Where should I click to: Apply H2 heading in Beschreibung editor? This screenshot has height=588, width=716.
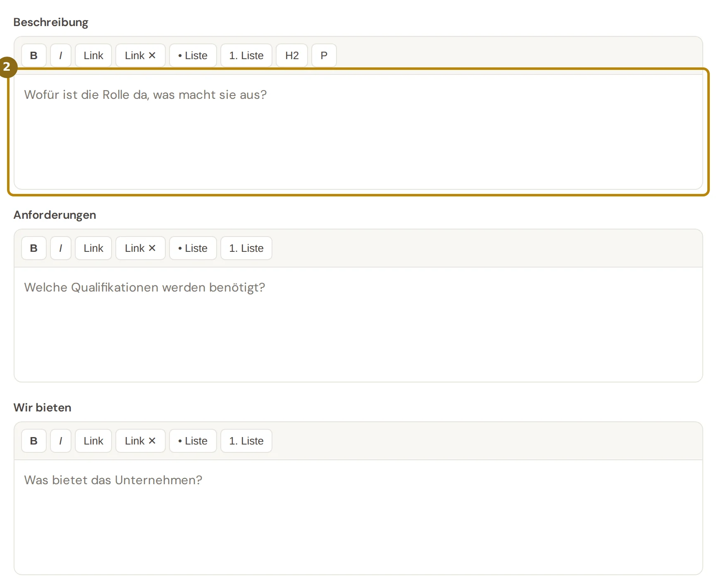[x=292, y=55]
